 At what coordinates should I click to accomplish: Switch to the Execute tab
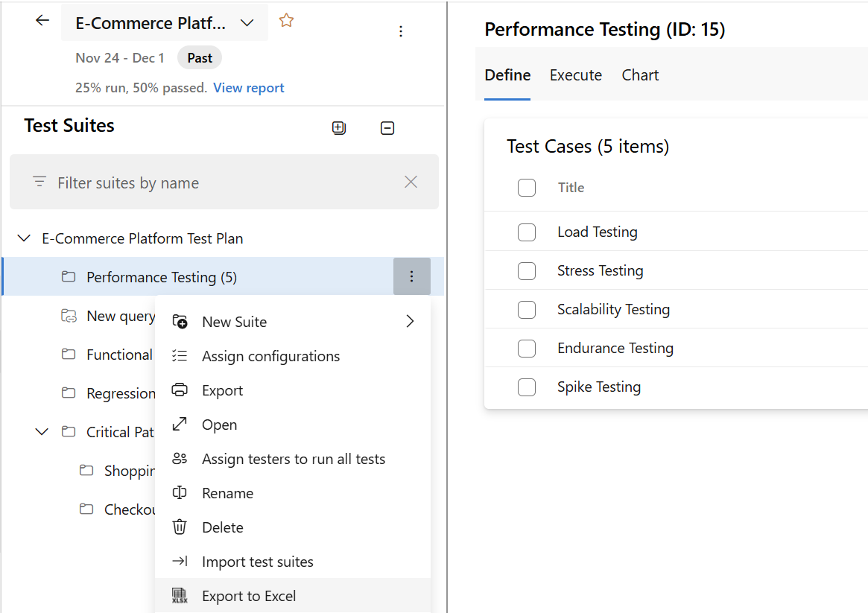(575, 74)
